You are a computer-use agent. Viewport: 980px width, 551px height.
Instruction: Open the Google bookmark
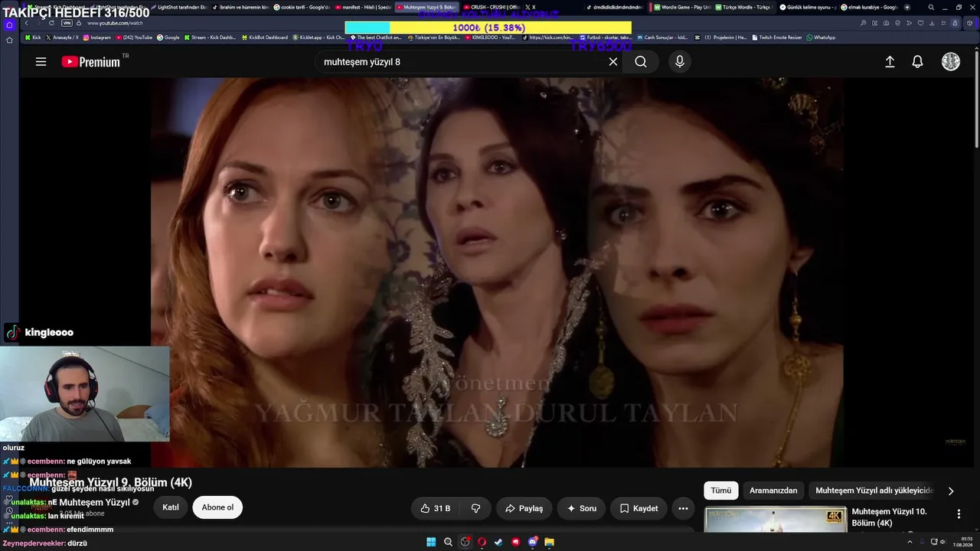(x=168, y=37)
